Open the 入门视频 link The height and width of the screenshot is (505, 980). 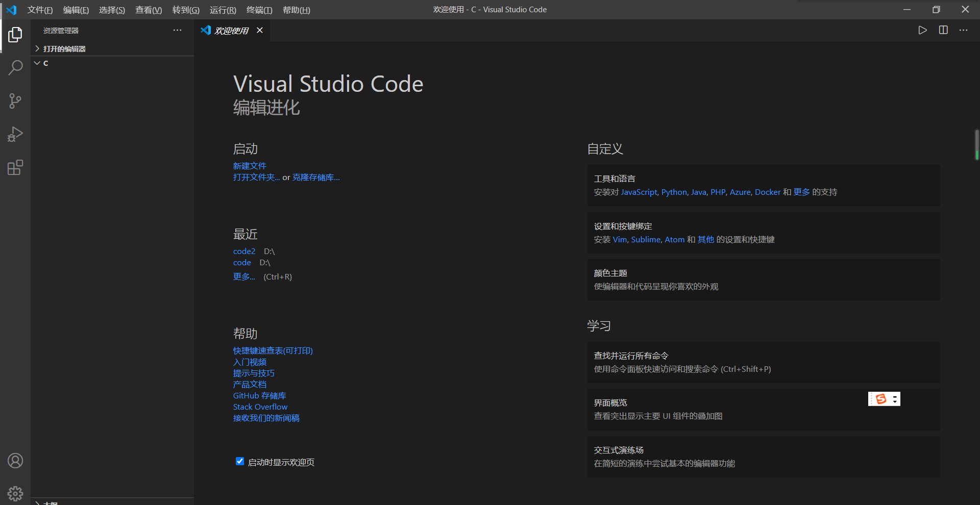[x=250, y=362]
